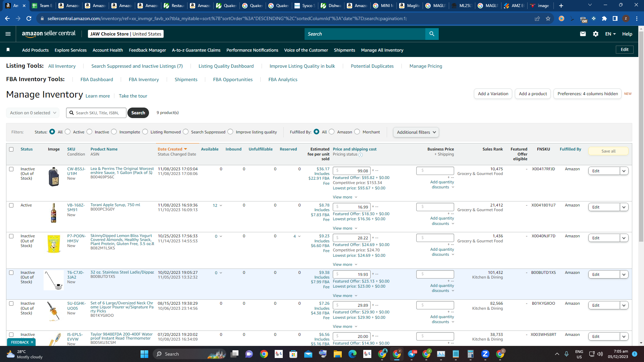Open the Microsoft Store taskbar icon
The width and height of the screenshot is (644, 362).
coord(293,354)
